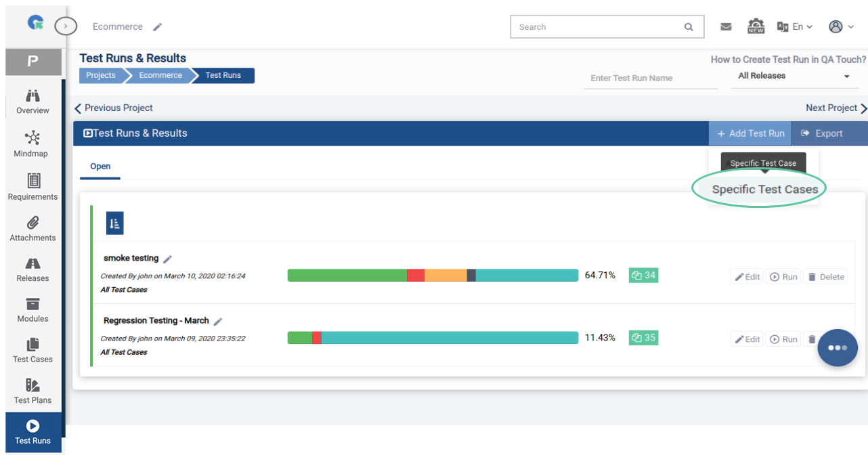Open the user account dropdown
This screenshot has height=455, width=868.
point(841,26)
